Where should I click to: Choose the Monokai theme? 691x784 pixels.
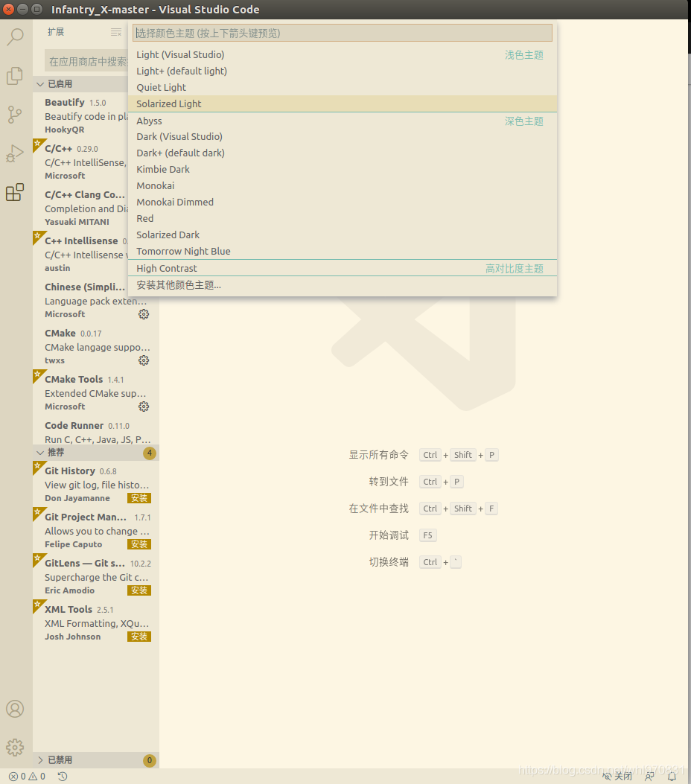[343, 185]
